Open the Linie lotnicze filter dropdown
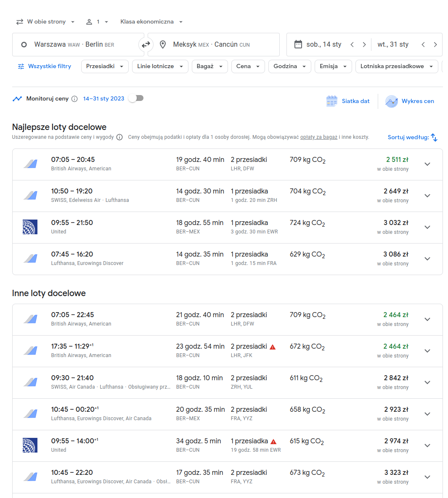Viewport: 448px width, 498px height. point(160,66)
